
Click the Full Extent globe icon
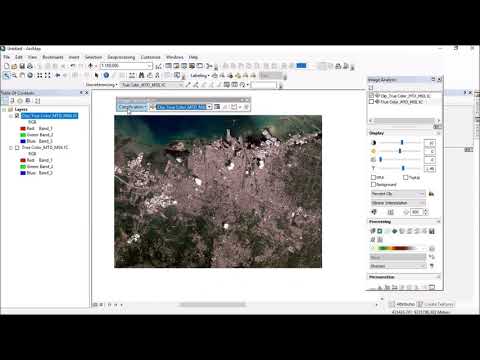tap(30, 75)
